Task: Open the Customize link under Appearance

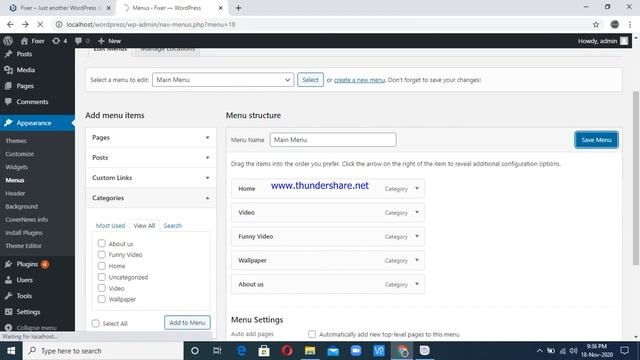Action: (20, 154)
